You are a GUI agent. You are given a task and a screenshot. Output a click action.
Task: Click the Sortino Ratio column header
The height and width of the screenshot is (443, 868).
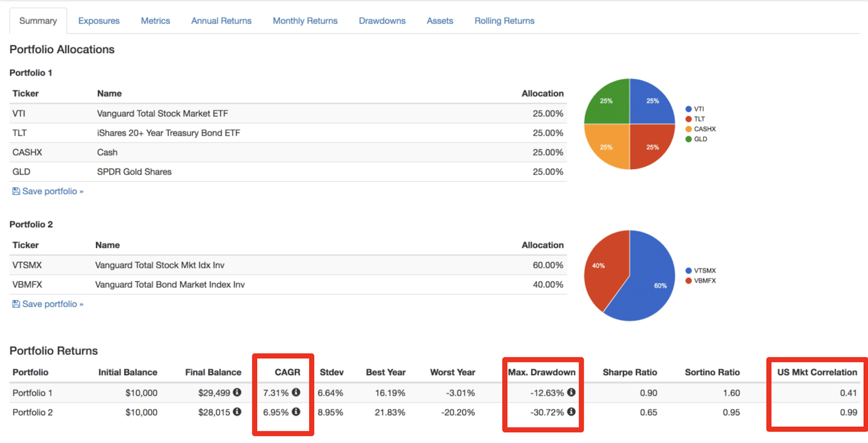tap(712, 372)
